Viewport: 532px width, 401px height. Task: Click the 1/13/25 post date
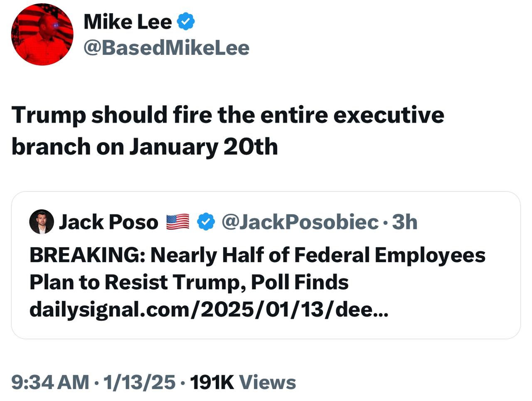coord(139,382)
